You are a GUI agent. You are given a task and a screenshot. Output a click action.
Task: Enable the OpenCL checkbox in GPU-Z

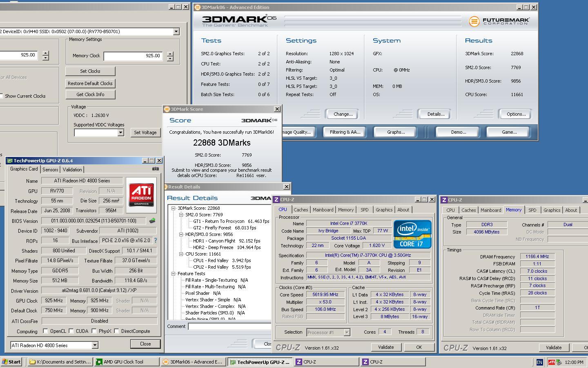(45, 331)
